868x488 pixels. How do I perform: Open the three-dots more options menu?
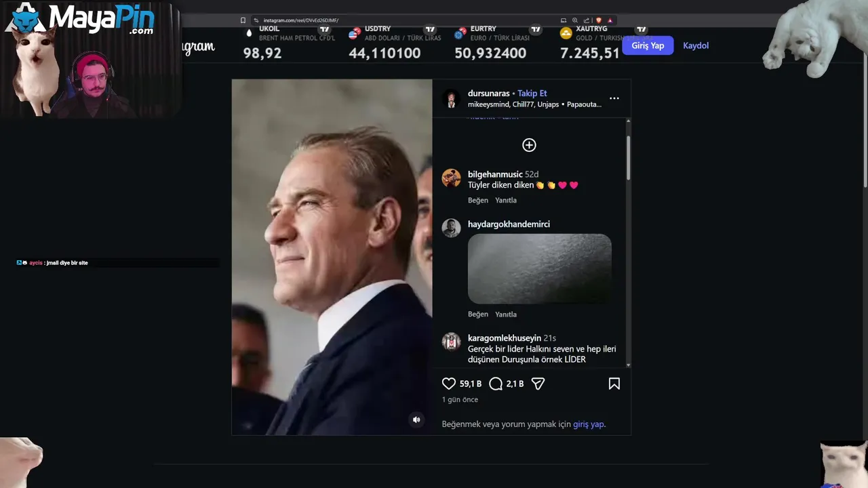click(614, 98)
